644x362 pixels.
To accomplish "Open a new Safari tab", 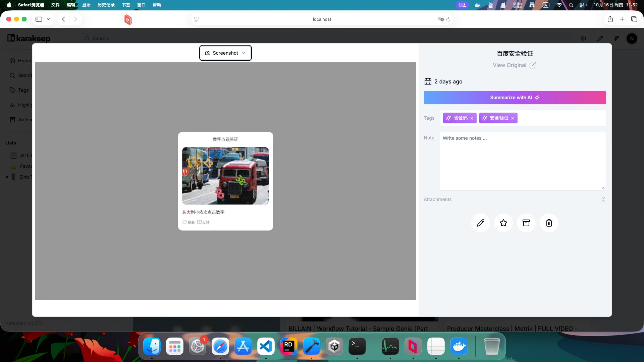I will click(622, 19).
